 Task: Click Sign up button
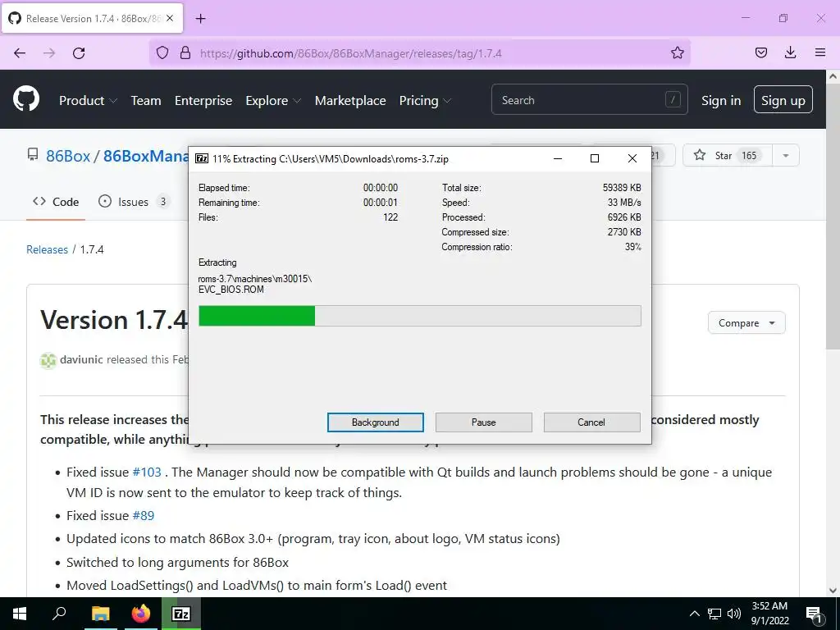[x=783, y=99]
